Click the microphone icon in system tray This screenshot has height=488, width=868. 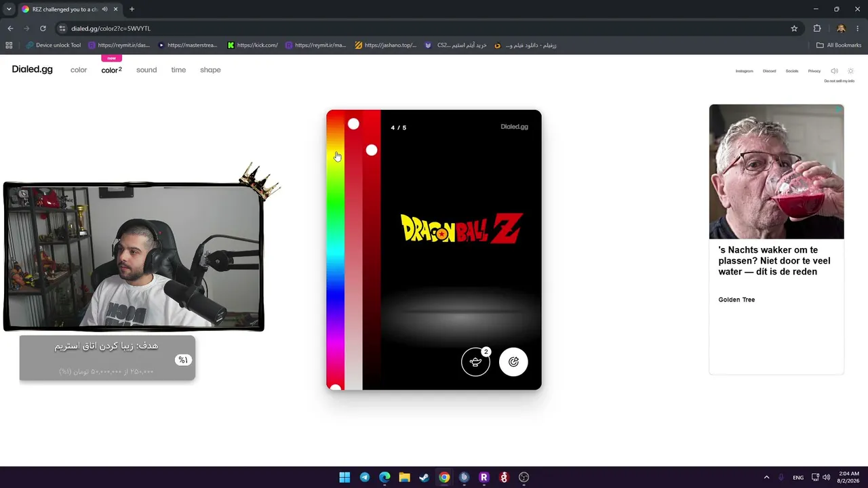click(x=781, y=477)
